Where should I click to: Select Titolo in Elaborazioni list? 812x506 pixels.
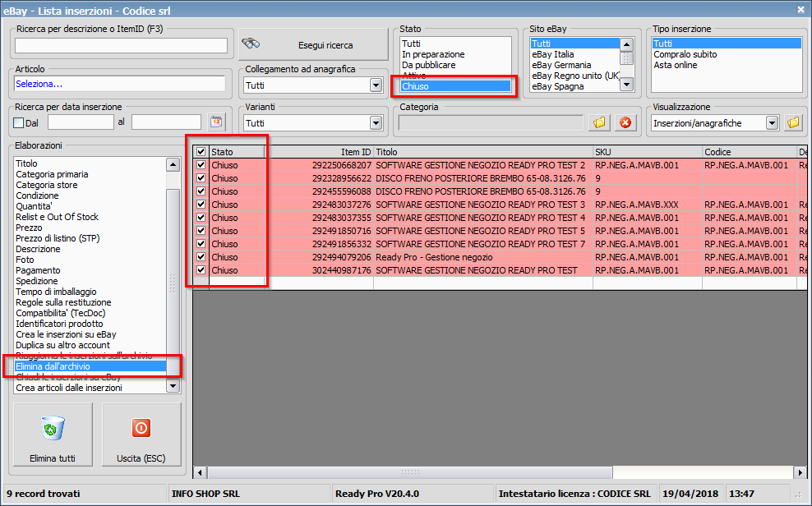pos(90,163)
